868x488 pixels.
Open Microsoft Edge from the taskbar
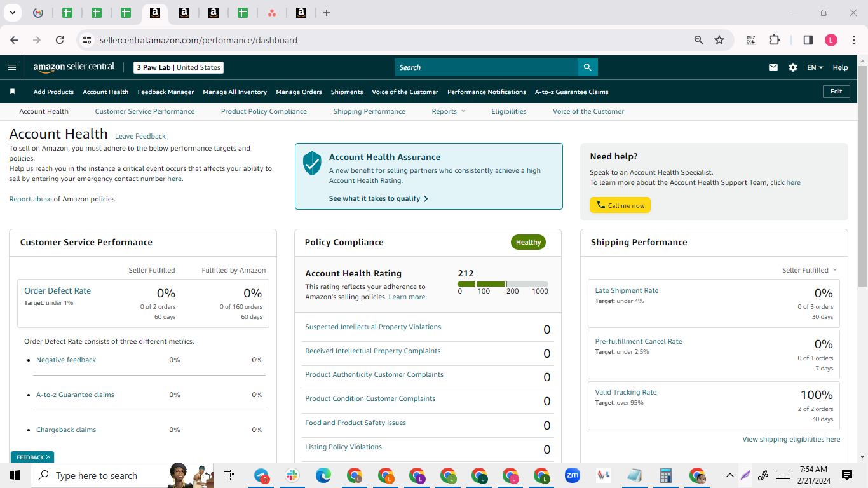coord(323,475)
